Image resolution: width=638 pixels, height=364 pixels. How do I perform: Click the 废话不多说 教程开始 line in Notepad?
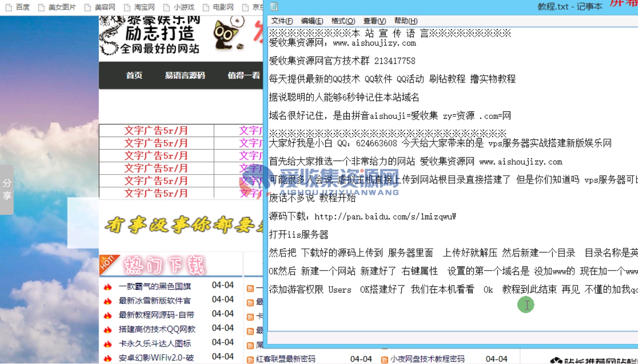(312, 198)
